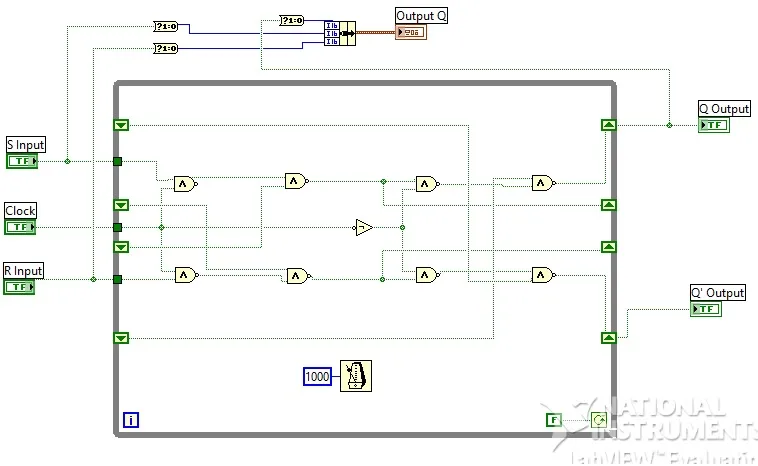The image size is (758, 466).
Task: Click second right shift register from top
Action: 609,205
